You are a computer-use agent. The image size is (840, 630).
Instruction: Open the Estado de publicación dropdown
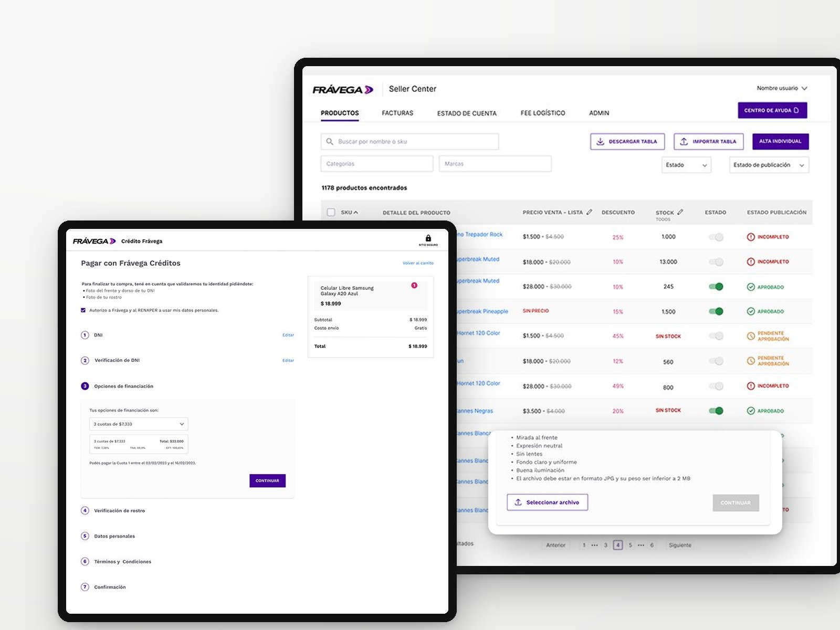tap(769, 165)
